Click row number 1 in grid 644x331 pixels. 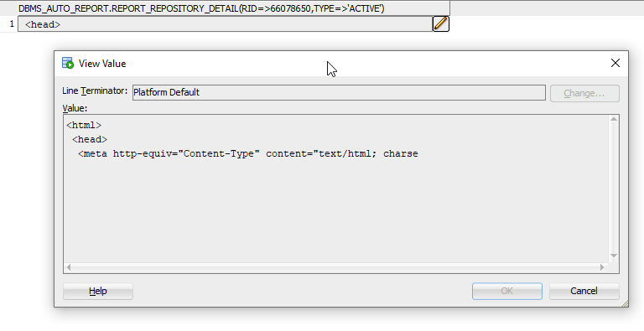coord(12,23)
